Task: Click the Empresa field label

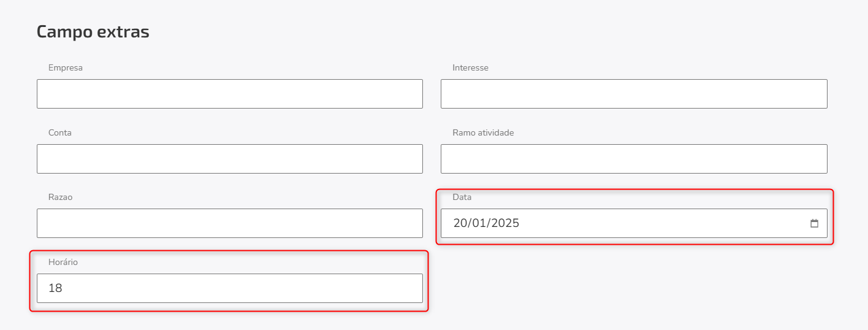Action: 66,67
